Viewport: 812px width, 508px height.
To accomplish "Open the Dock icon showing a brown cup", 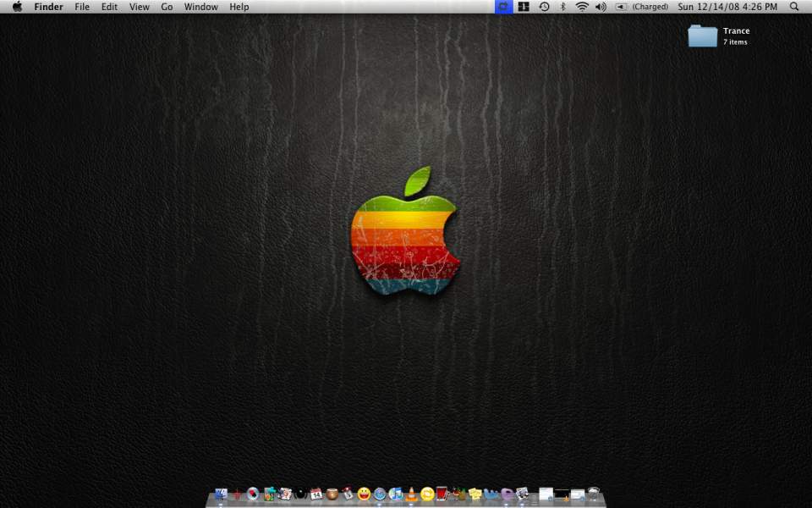I will coord(332,494).
